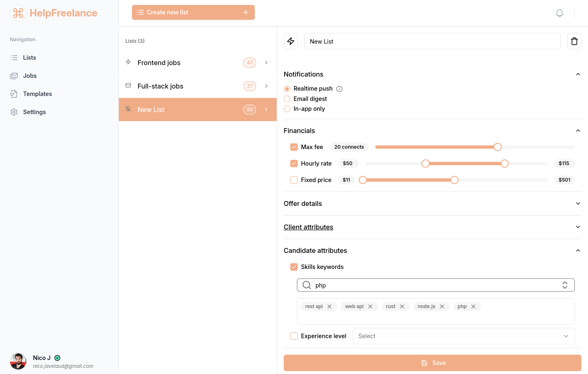Delete the list using the trash icon
This screenshot has width=588, height=374.
574,41
